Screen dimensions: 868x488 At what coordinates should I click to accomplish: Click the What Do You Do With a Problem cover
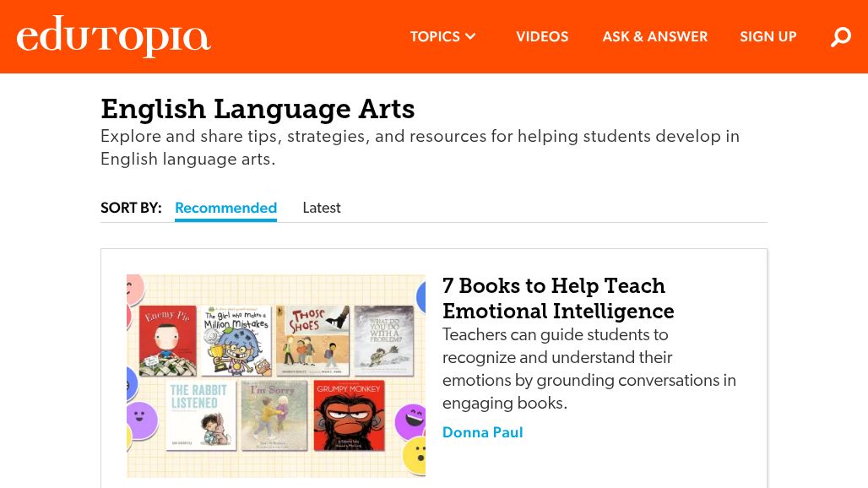[x=384, y=340]
